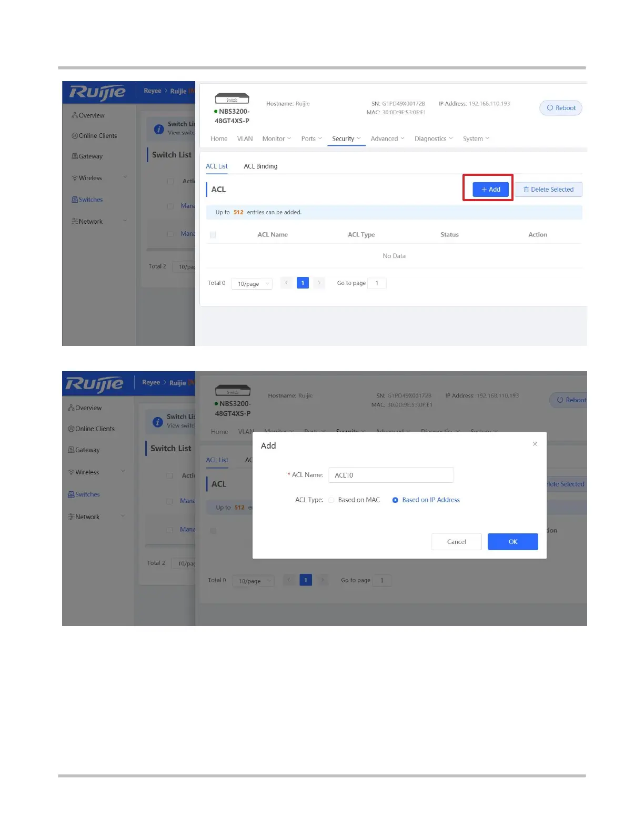The width and height of the screenshot is (644, 834).
Task: Expand the Network chevron in lower screenshot sidebar
Action: (x=123, y=517)
